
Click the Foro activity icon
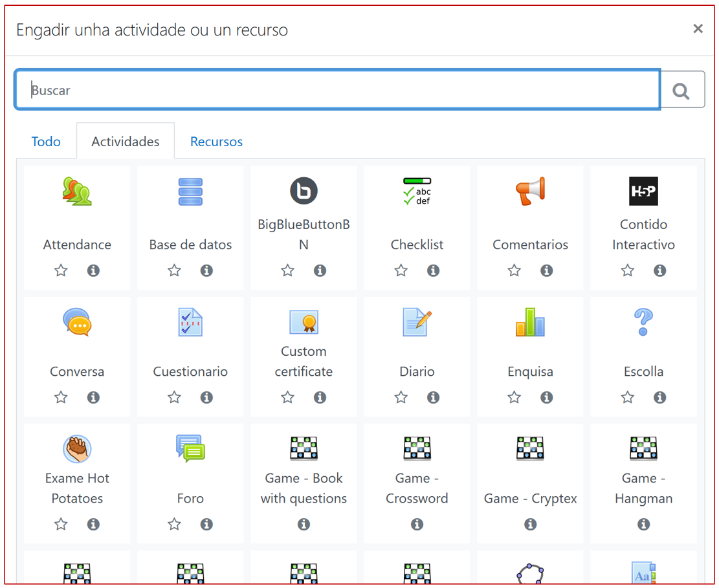coord(190,448)
